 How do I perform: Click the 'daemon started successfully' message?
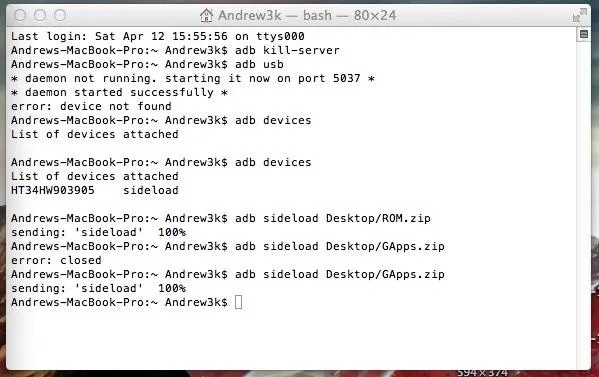point(119,92)
